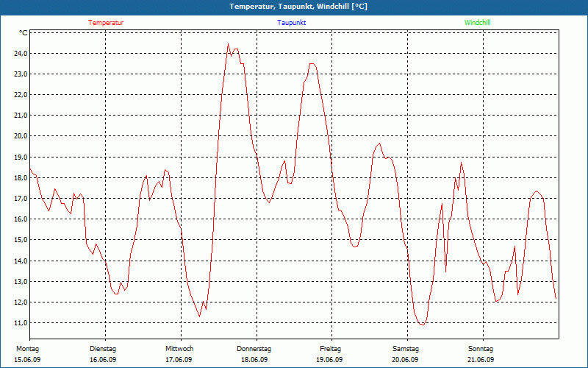
Task: Click the 18,0 axis value
Action: tap(20, 178)
